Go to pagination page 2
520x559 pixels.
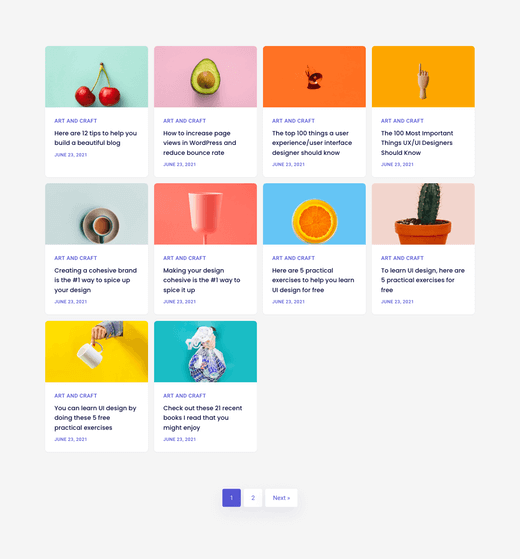253,498
